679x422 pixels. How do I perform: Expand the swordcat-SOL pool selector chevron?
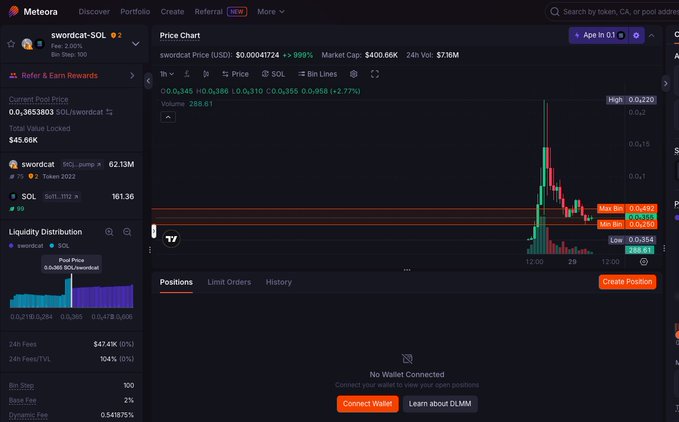tap(136, 44)
